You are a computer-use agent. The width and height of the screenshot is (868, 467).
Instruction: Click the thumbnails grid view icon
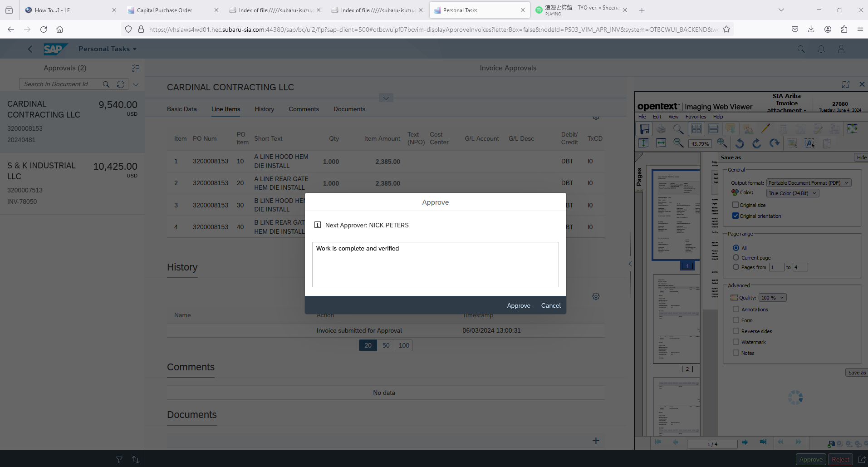click(x=696, y=129)
